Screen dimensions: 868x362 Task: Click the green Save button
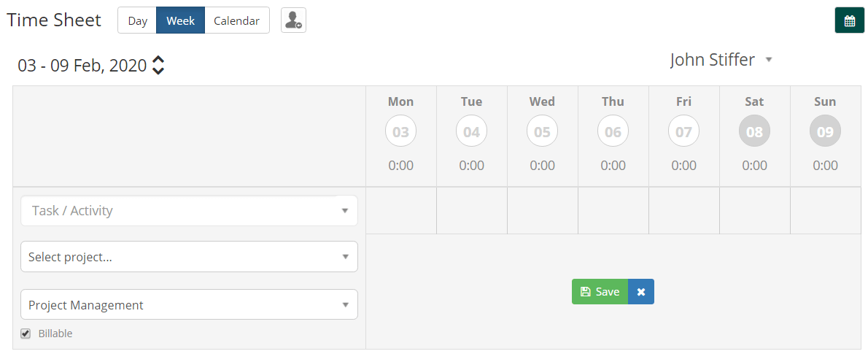click(x=600, y=292)
